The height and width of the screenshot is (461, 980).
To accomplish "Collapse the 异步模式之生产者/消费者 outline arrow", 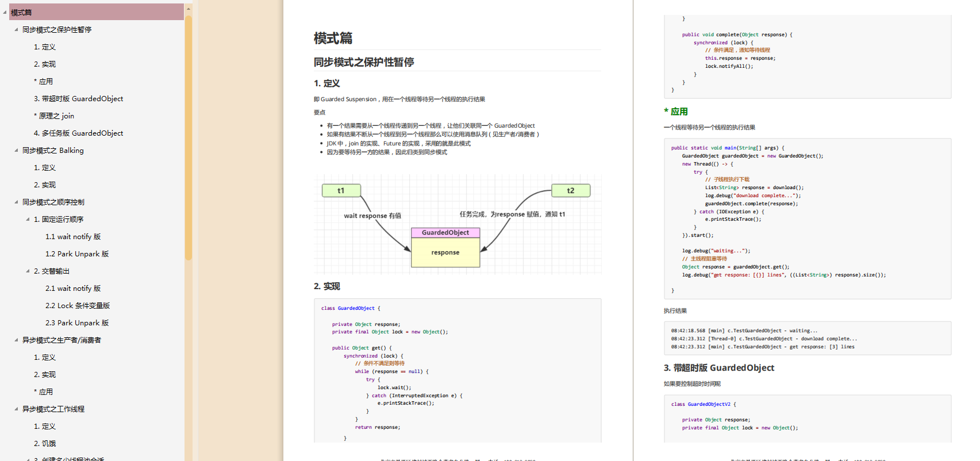I will pos(16,340).
